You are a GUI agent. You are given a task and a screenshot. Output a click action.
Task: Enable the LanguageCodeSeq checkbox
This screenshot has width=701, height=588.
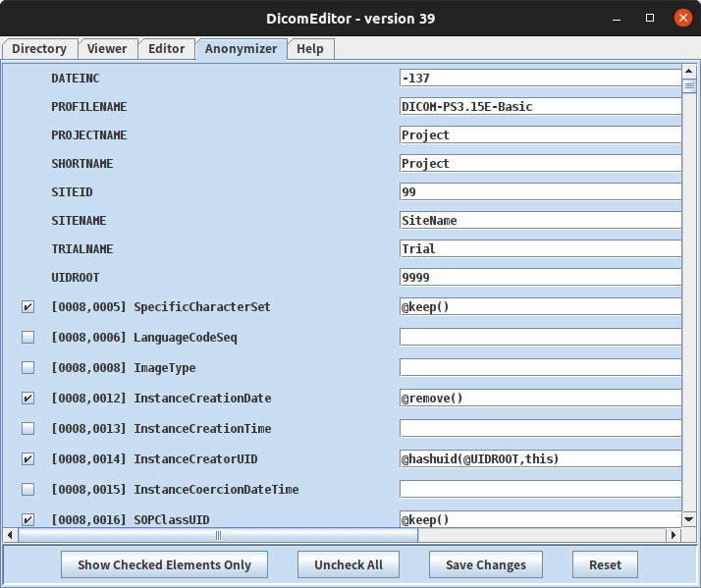[27, 337]
